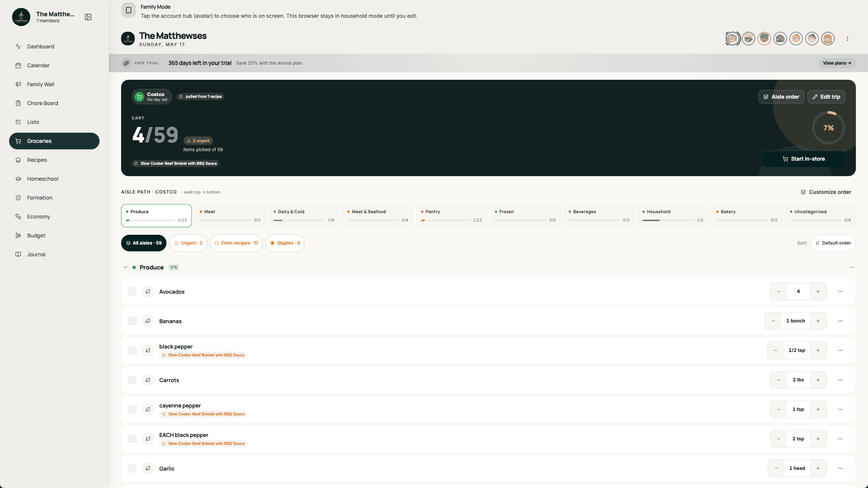Viewport: 868px width, 488px height.
Task: Click the 2 urgent badge
Action: tap(198, 141)
